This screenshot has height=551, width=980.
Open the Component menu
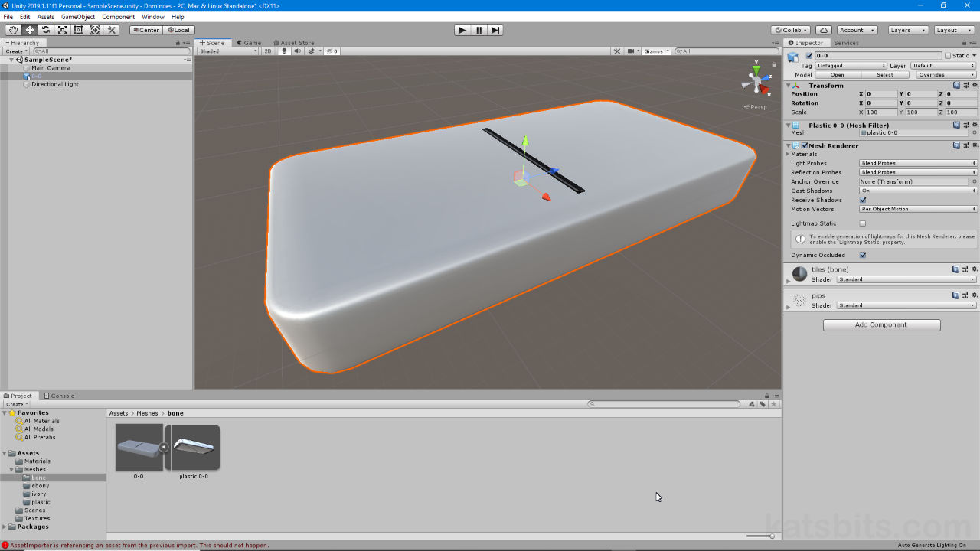pyautogui.click(x=118, y=17)
